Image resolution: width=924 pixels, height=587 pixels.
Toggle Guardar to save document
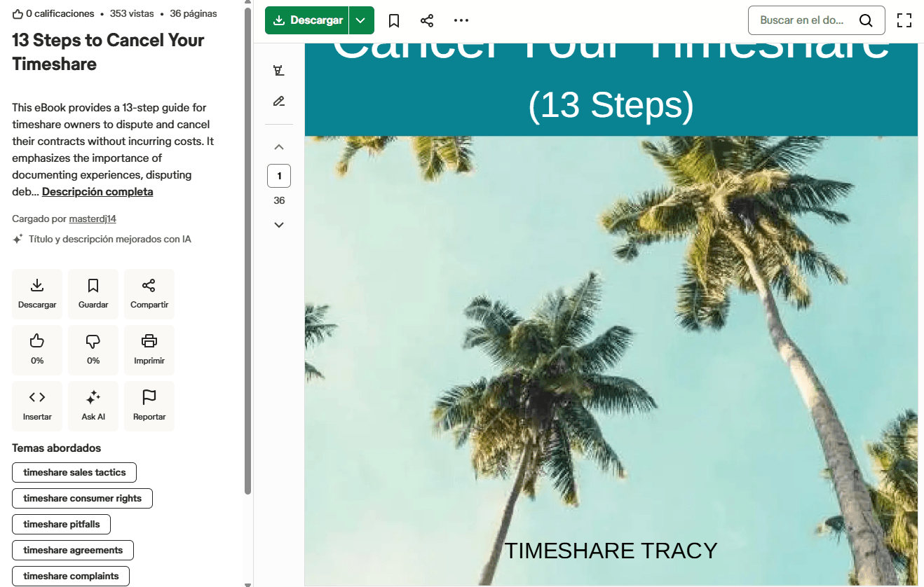pyautogui.click(x=93, y=293)
